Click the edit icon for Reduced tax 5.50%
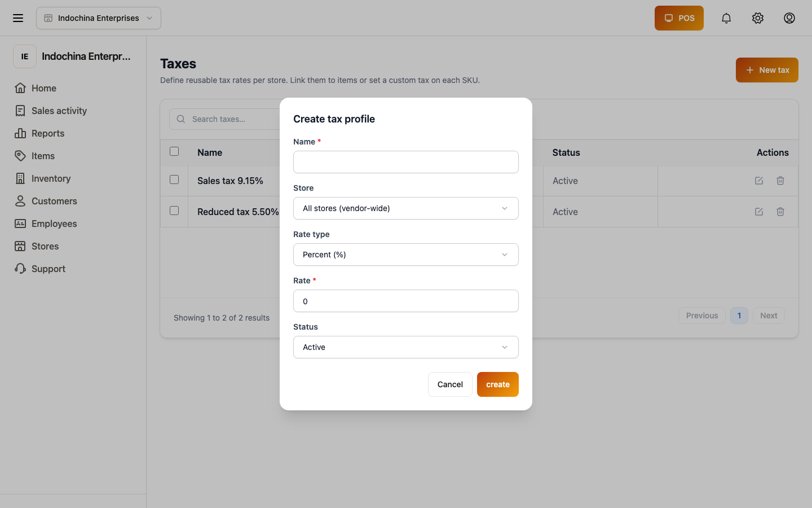This screenshot has height=508, width=812. (x=759, y=212)
